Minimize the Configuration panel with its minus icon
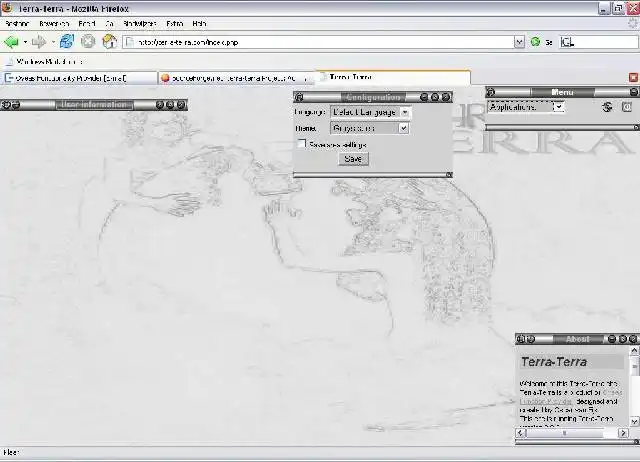The image size is (640, 462). 424,97
